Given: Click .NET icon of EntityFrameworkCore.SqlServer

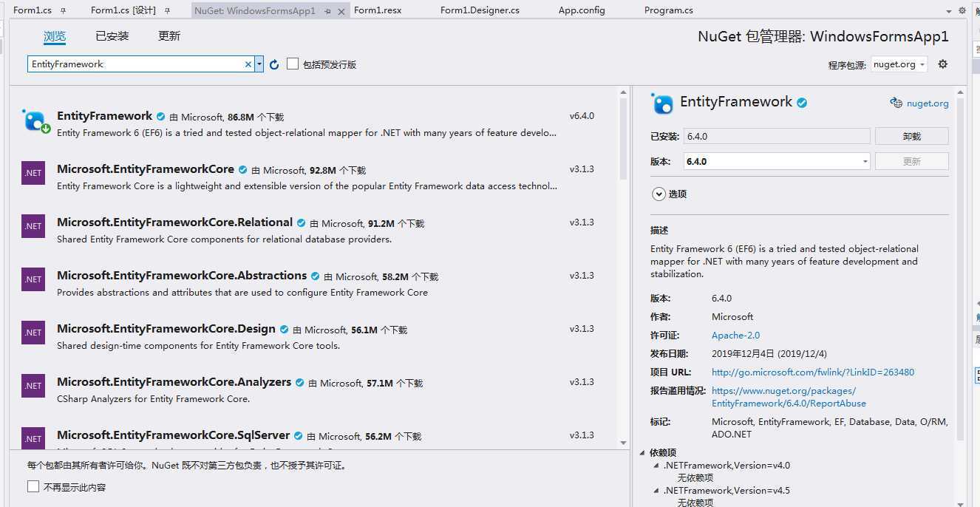Looking at the screenshot, I should tap(33, 438).
